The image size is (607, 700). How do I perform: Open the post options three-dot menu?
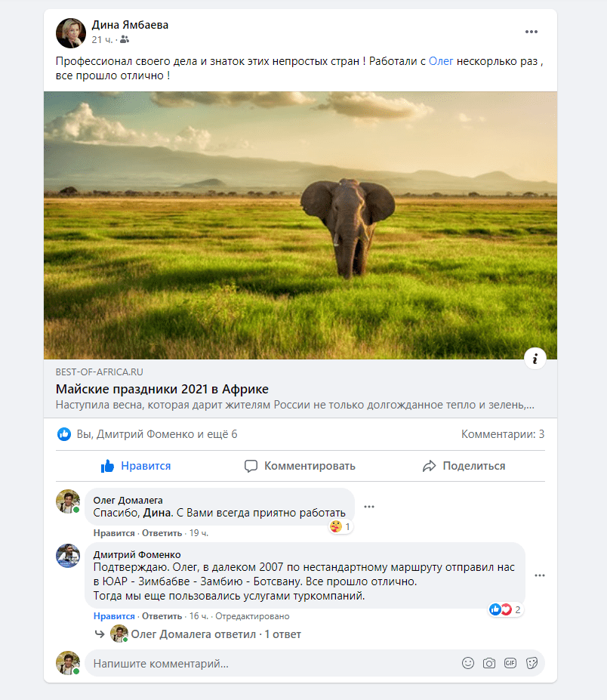(x=532, y=32)
